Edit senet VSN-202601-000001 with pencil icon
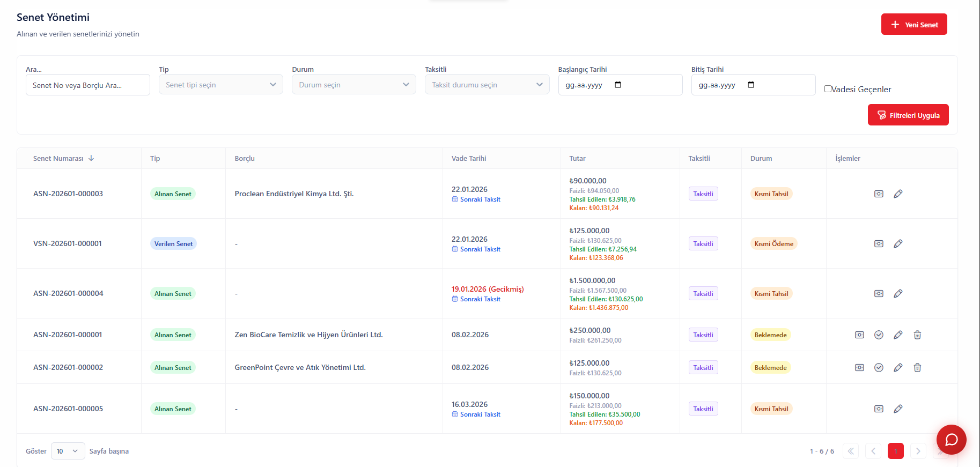Screen dimensions: 980x467 898,243
